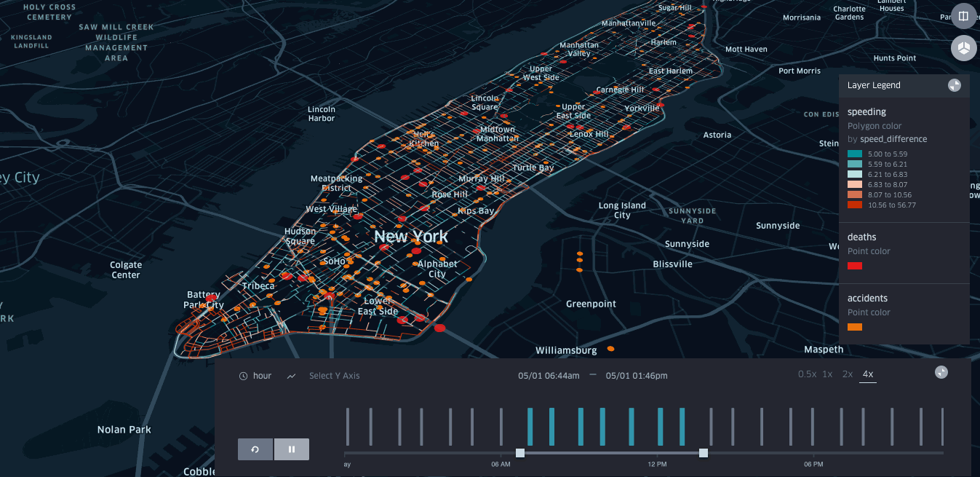Click the last highlighted teal histogram bar
Screen dimensions: 980x477
682,427
